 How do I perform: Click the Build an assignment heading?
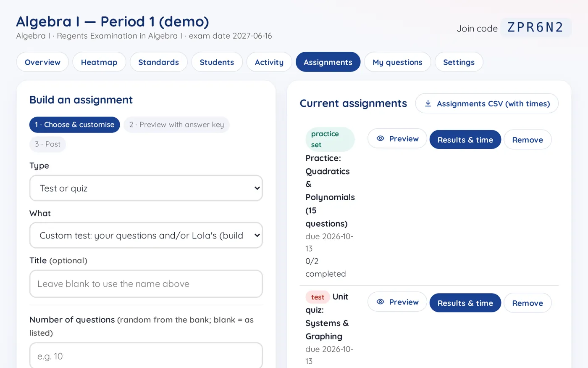(x=81, y=100)
